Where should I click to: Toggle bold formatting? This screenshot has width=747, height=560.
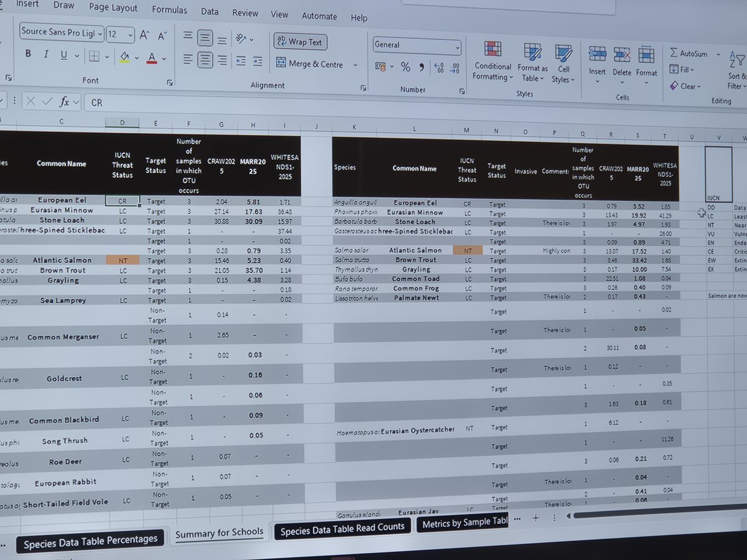(x=28, y=54)
